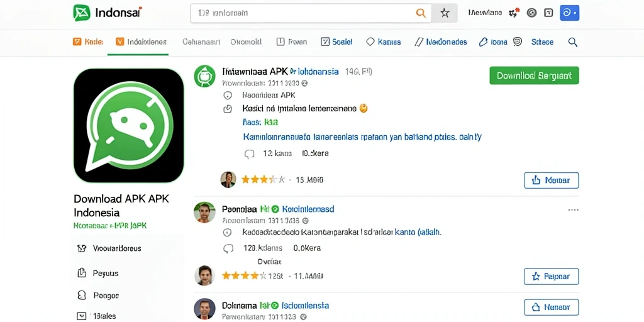Click the verified badge beside Dolinema
Screen dimensions: 644x322
(x=275, y=306)
